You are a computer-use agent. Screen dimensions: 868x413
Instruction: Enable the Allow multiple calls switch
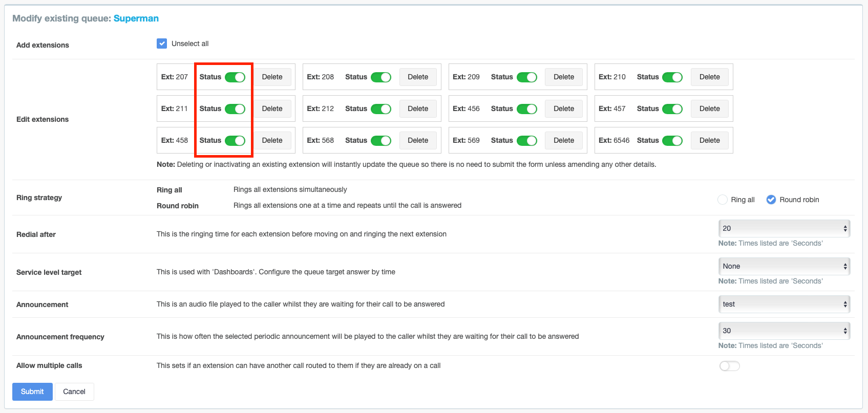click(730, 366)
